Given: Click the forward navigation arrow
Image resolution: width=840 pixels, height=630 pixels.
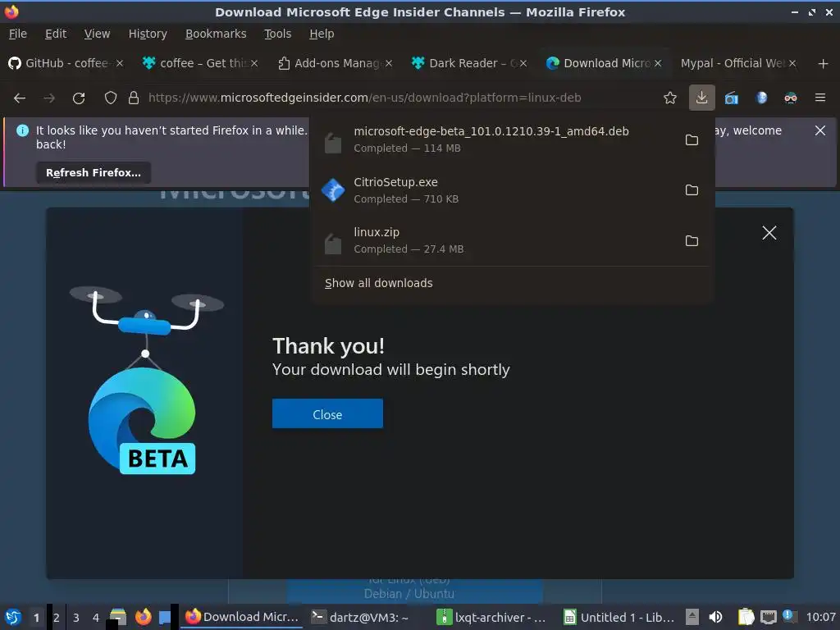Looking at the screenshot, I should click(x=48, y=98).
